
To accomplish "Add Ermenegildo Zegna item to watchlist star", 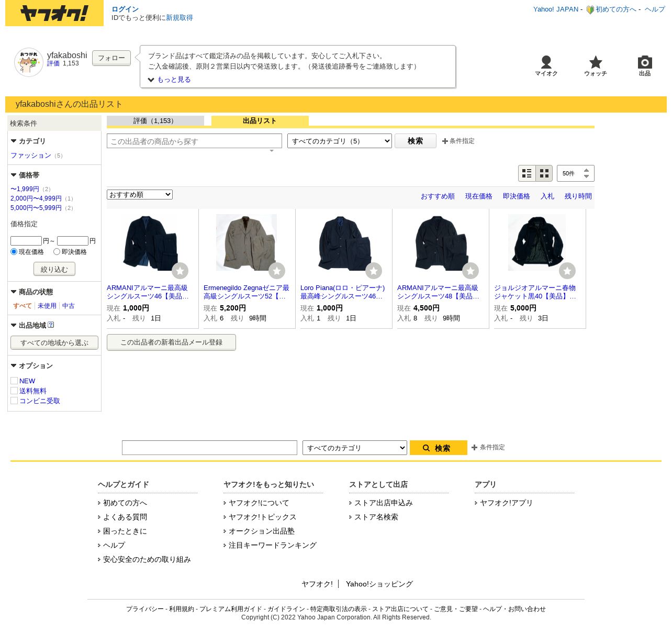I will click(x=277, y=271).
